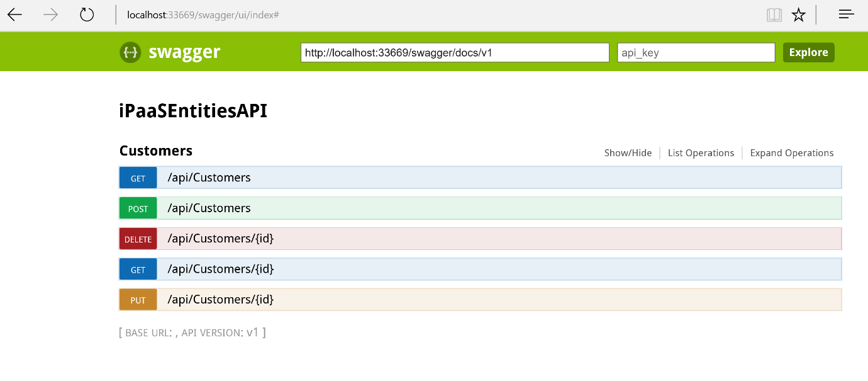
Task: Click the swagger title link
Action: click(184, 52)
